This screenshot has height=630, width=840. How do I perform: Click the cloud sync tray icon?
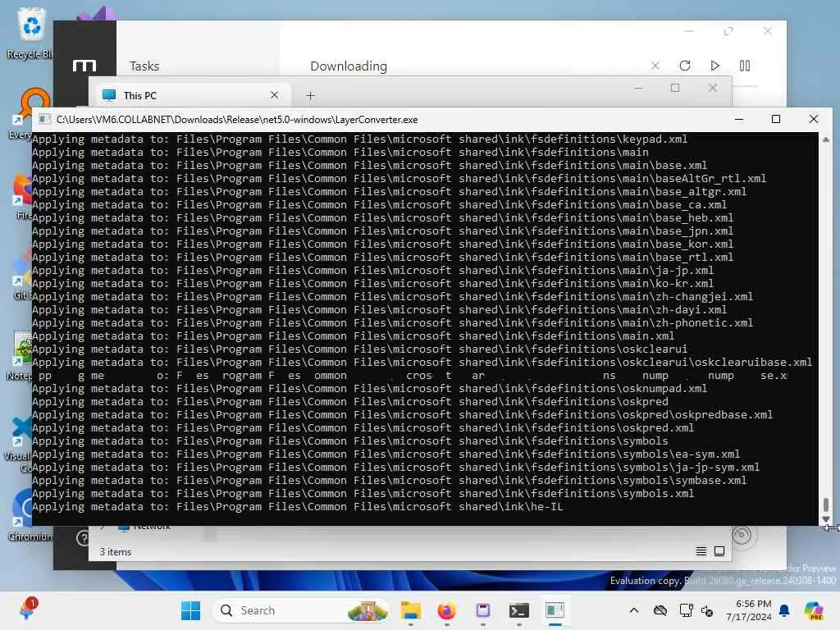coord(660,610)
